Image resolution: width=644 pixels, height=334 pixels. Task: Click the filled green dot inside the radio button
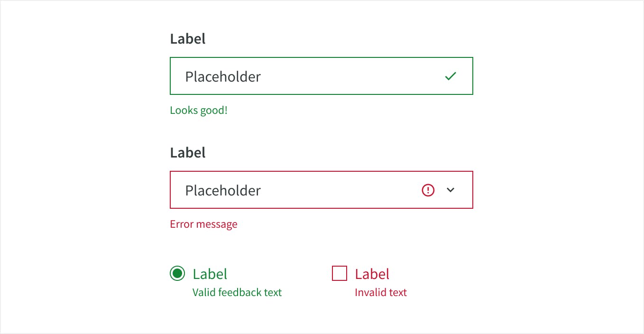click(x=177, y=273)
